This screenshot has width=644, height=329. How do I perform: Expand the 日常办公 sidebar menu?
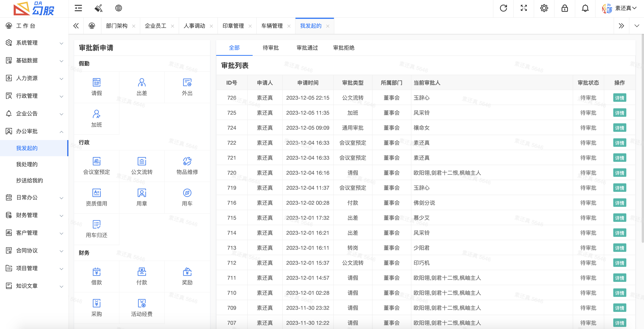34,198
